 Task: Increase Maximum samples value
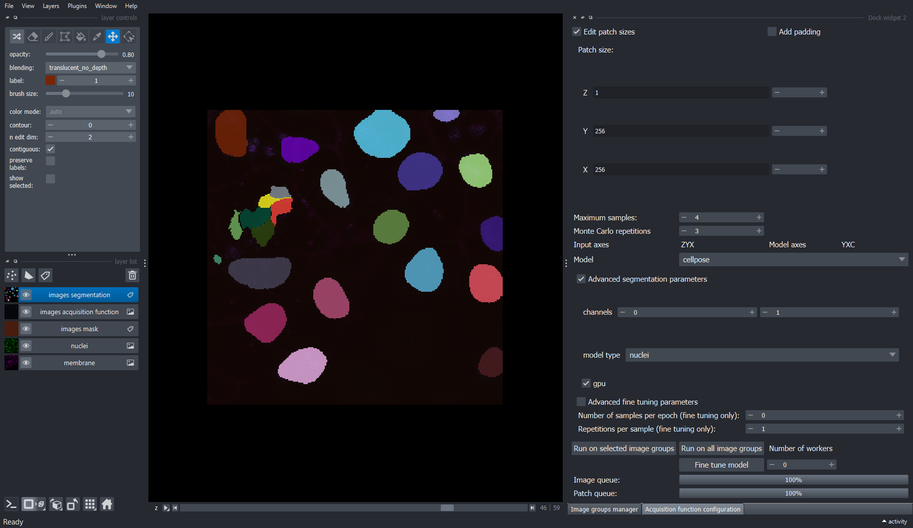[x=759, y=217]
